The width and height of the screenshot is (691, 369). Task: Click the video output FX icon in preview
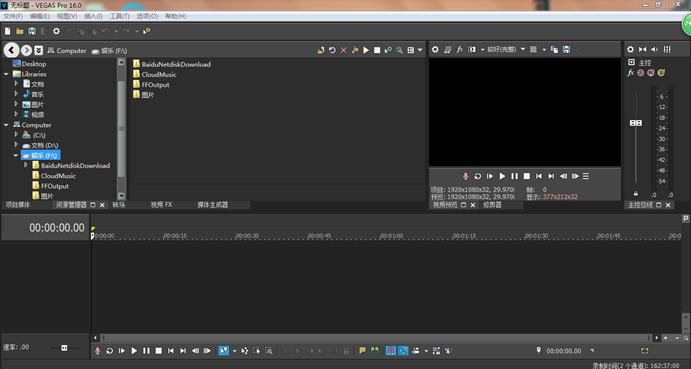(x=460, y=49)
